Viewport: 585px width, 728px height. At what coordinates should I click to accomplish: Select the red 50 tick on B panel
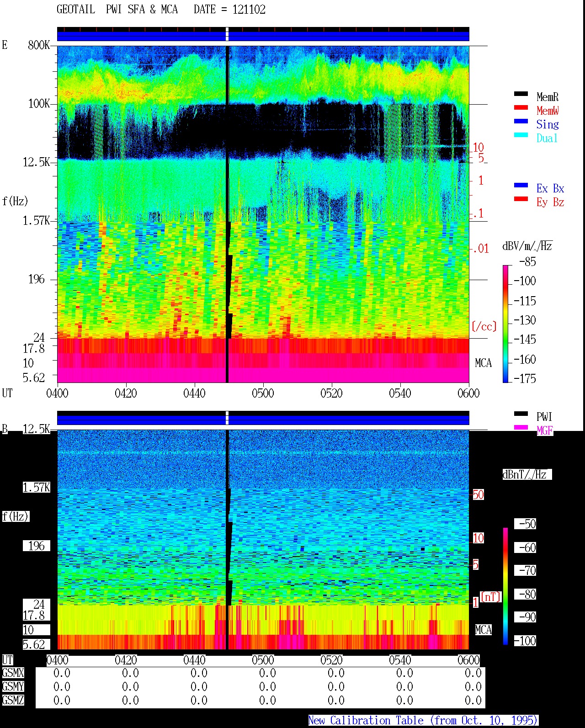click(x=478, y=494)
